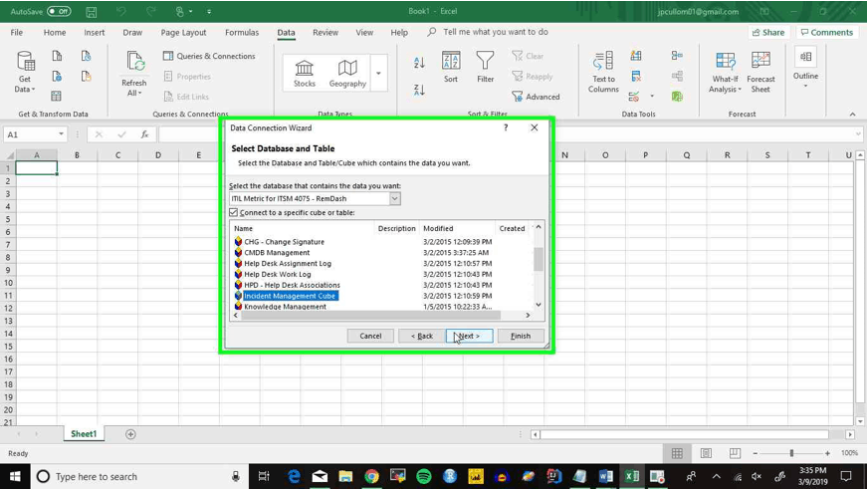Open Advanced filter options
868x489 pixels.
[x=536, y=97]
